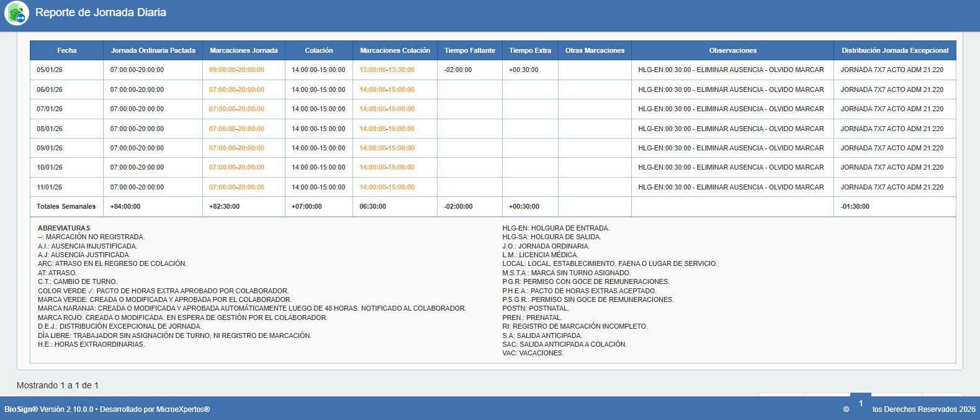This screenshot has width=980, height=420.
Task: Click the Observaciones column header
Action: 733,50
